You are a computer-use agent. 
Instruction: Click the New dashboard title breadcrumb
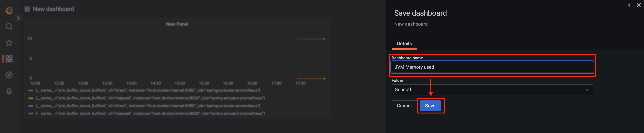(54, 9)
